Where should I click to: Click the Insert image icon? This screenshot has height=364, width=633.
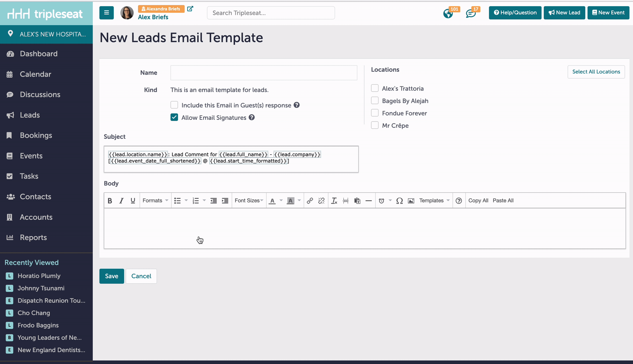click(x=411, y=201)
